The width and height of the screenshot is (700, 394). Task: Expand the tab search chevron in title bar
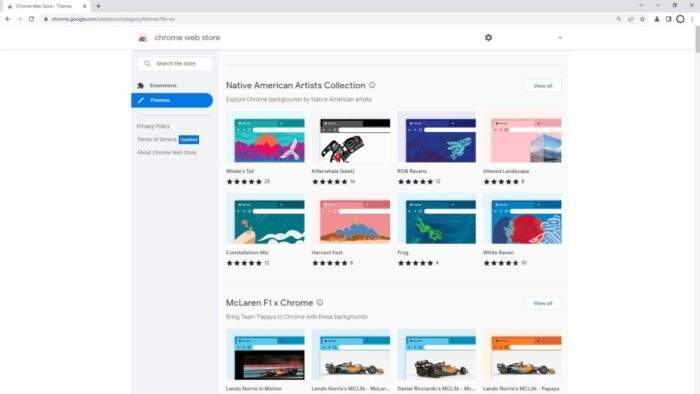click(x=641, y=5)
